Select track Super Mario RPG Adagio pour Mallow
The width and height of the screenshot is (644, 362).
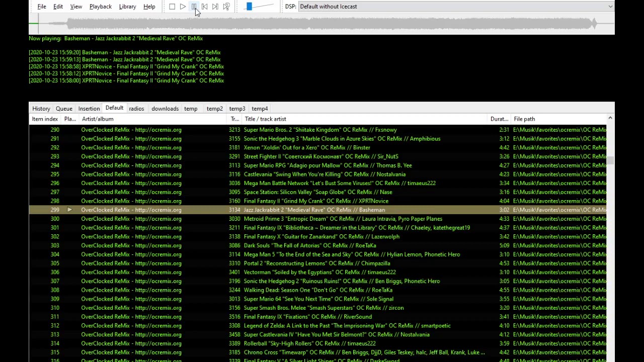point(317,165)
